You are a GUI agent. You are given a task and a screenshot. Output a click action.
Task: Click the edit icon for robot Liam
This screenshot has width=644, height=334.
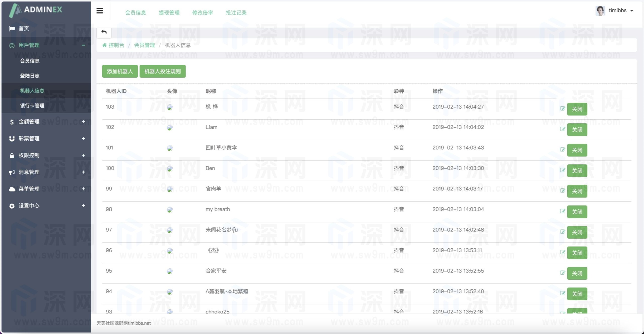[x=562, y=129]
